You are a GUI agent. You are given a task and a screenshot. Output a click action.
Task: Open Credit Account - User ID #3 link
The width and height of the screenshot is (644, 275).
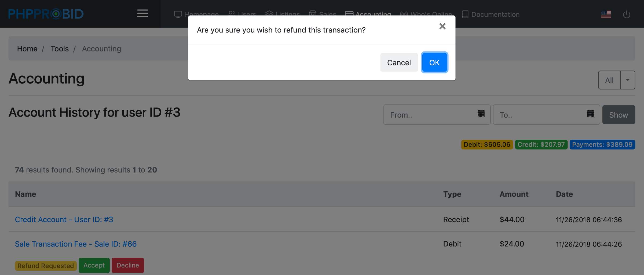[x=64, y=220]
